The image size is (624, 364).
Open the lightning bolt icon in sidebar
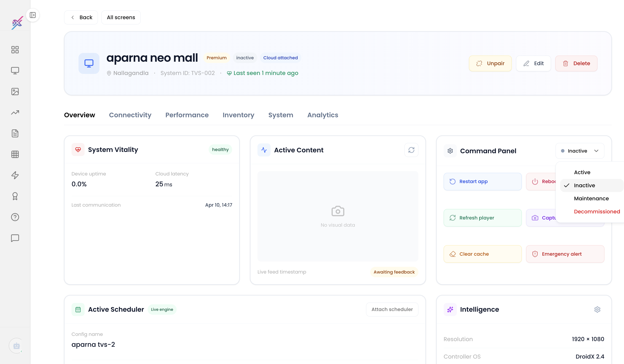(15, 175)
